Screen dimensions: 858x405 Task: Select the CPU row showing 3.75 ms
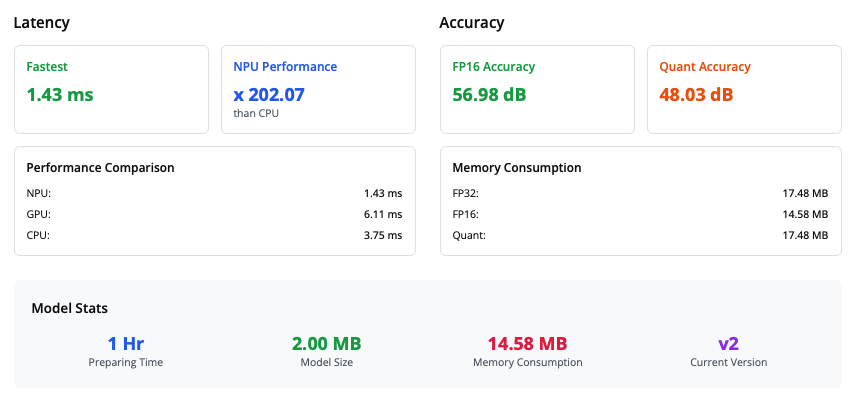click(x=214, y=235)
